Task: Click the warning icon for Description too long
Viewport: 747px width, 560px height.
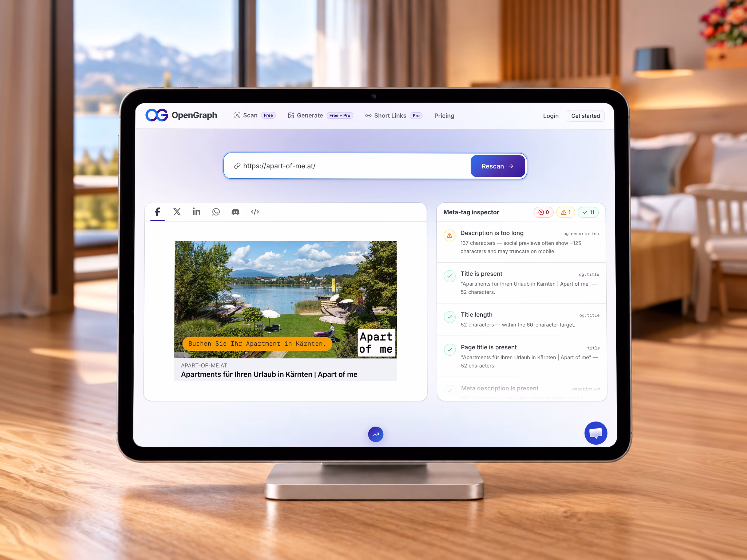Action: coord(450,235)
